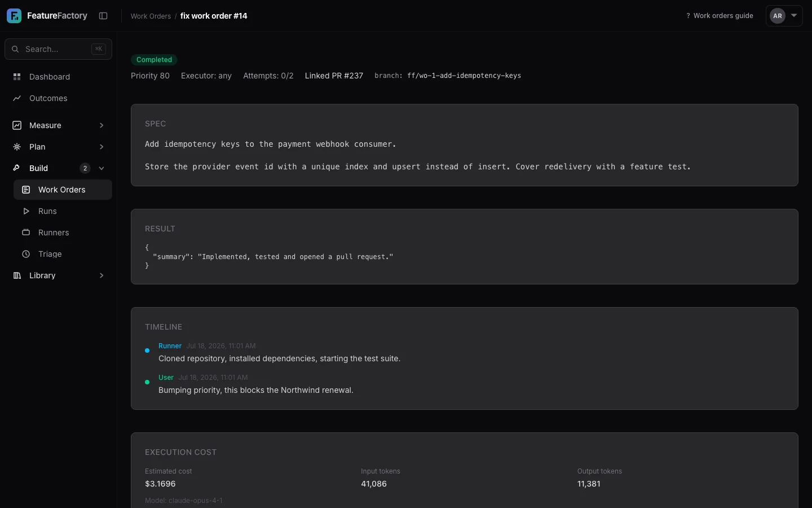Go to Outcomes
This screenshot has height=508, width=812.
click(58, 98)
